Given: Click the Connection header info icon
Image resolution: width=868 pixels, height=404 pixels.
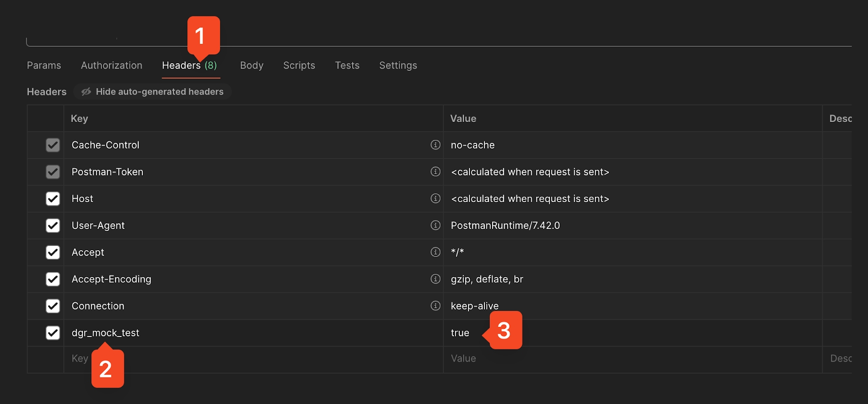Looking at the screenshot, I should pos(435,306).
